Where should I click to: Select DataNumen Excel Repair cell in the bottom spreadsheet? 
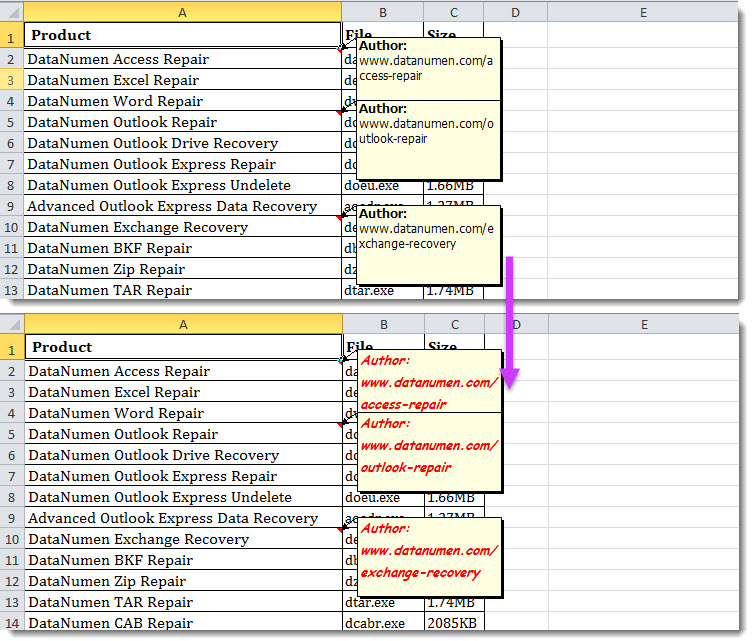(x=183, y=392)
